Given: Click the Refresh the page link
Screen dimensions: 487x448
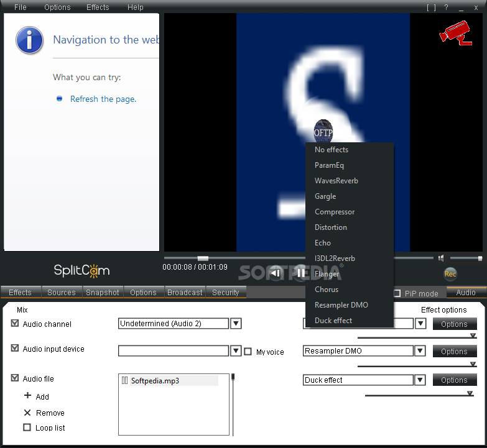Looking at the screenshot, I should coord(103,99).
